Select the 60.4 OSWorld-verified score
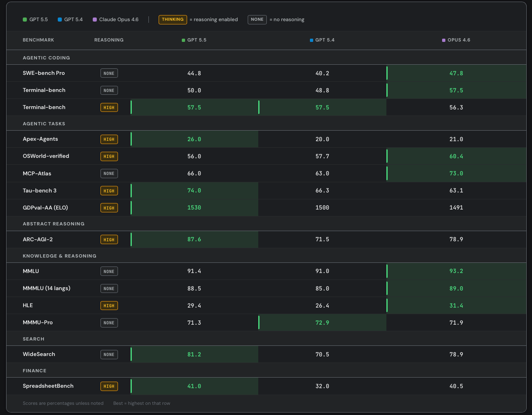Image resolution: width=532 pixels, height=415 pixels. tap(456, 156)
